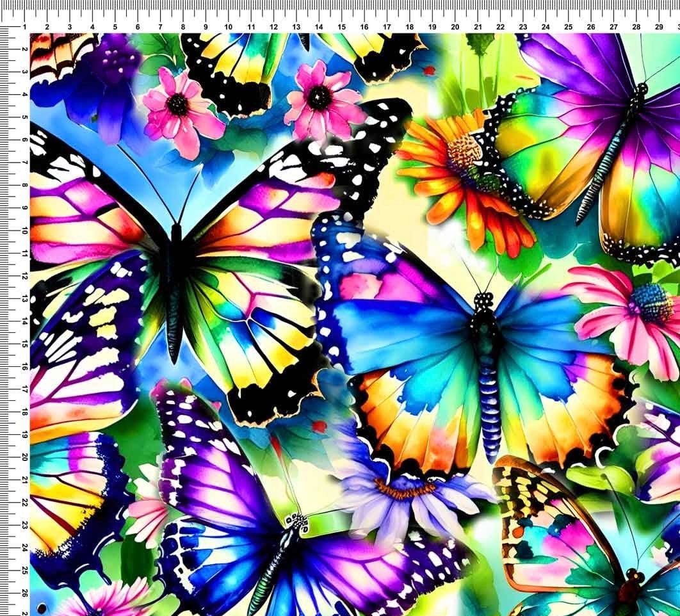Click the dark center of the top-middle pink flower
Image resolution: width=680 pixels, height=616 pixels.
click(x=320, y=97)
